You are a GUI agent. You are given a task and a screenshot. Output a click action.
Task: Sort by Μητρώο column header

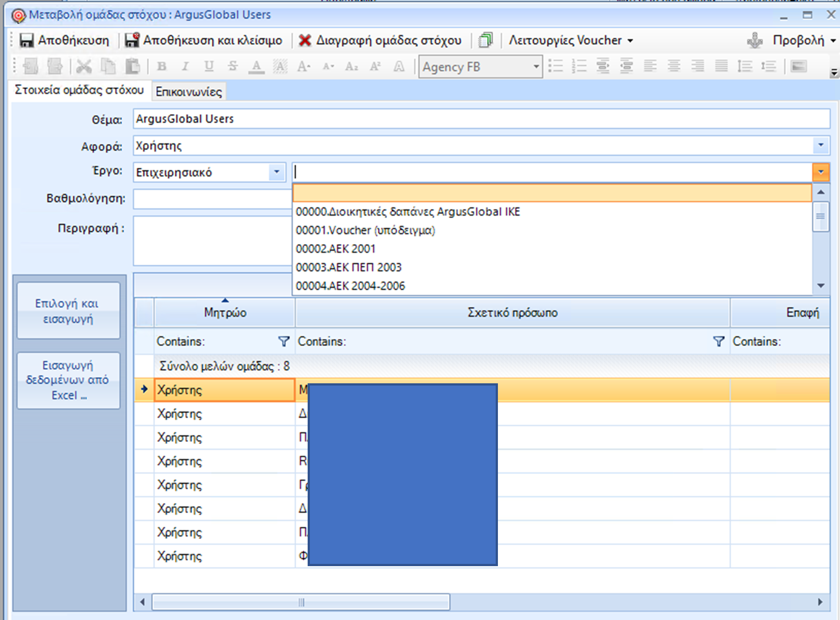[225, 313]
